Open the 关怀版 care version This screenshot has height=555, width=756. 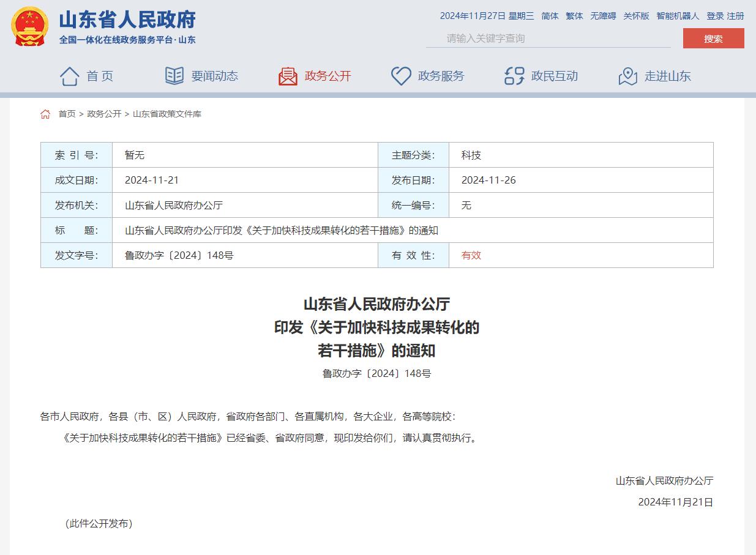tap(636, 16)
